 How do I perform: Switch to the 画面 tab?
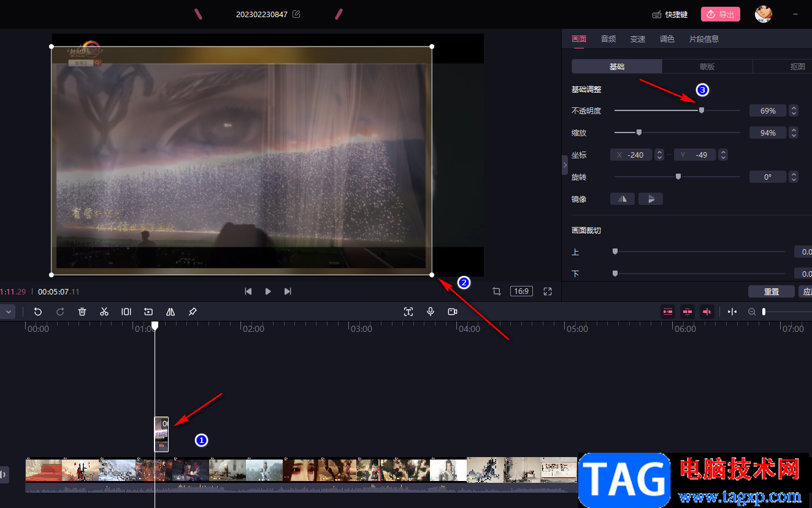579,39
